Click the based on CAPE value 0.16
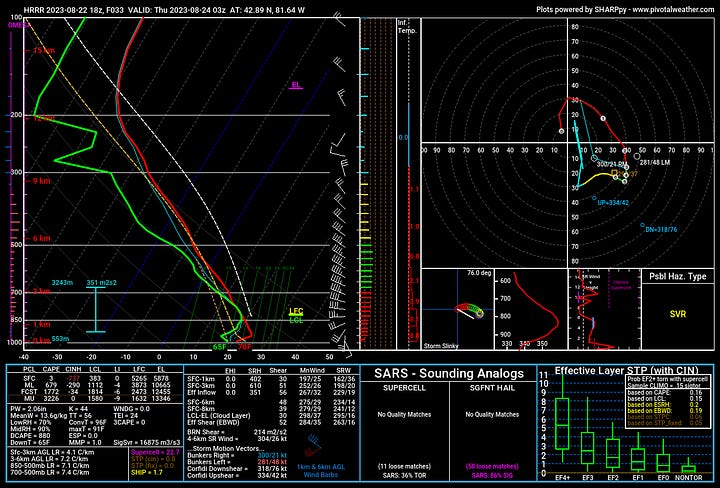720x488 pixels. point(696,393)
